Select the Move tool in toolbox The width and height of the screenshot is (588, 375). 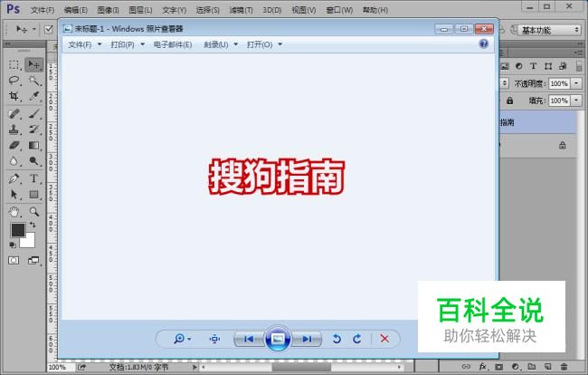tap(33, 64)
